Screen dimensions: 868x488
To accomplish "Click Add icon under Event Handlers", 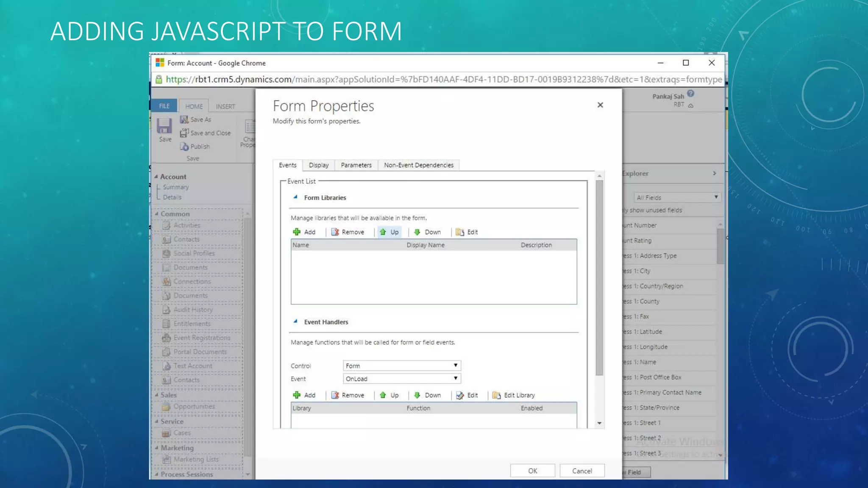I will (297, 395).
